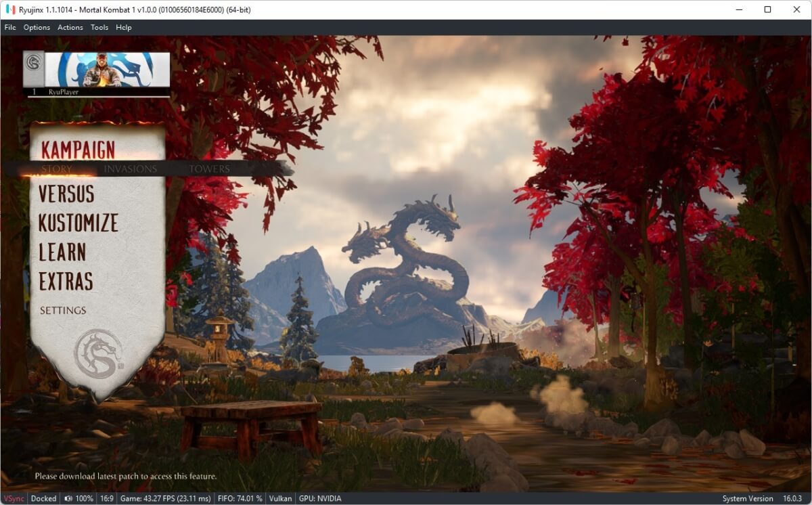Choose KUSTOMIZE in the game menu

click(78, 223)
